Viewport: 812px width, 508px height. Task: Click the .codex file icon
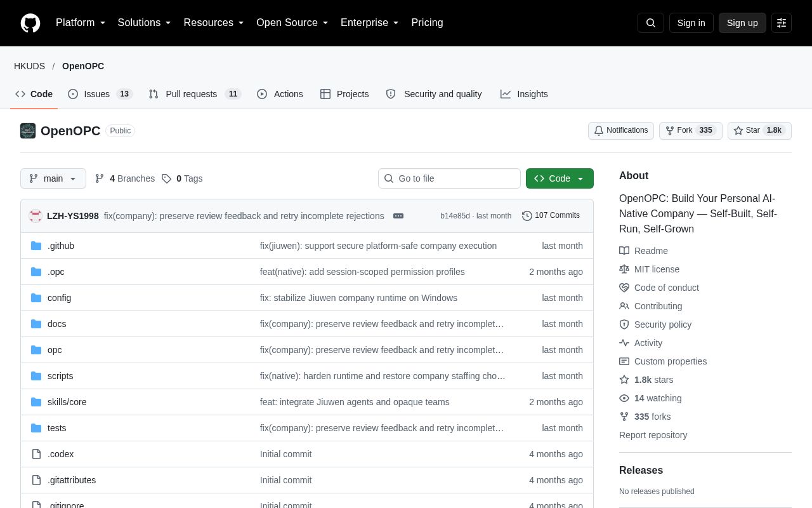pos(36,454)
